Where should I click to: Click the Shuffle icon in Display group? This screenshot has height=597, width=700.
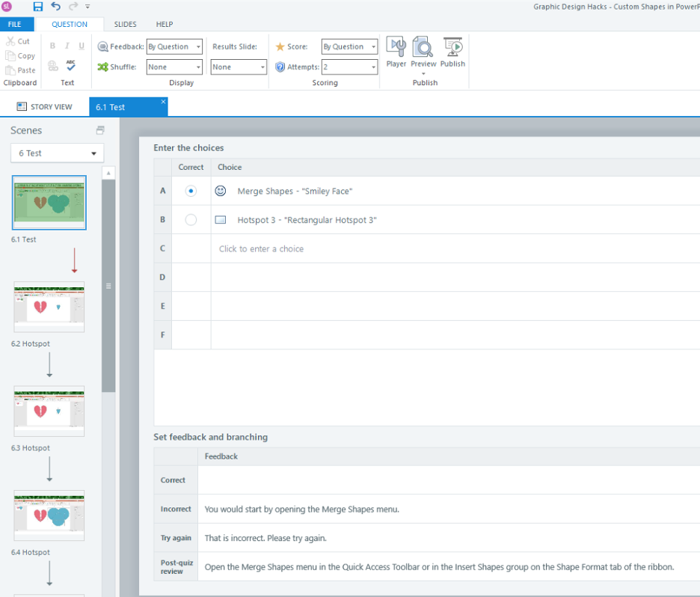pyautogui.click(x=103, y=67)
